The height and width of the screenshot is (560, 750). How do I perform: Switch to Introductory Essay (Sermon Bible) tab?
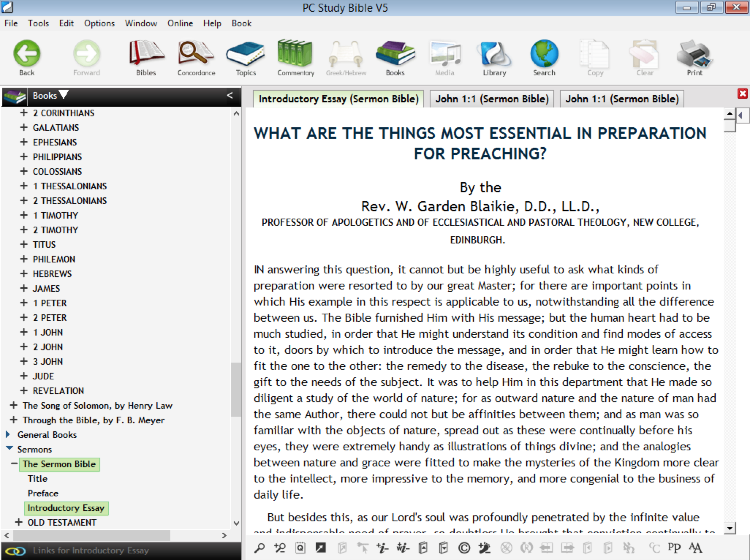338,99
